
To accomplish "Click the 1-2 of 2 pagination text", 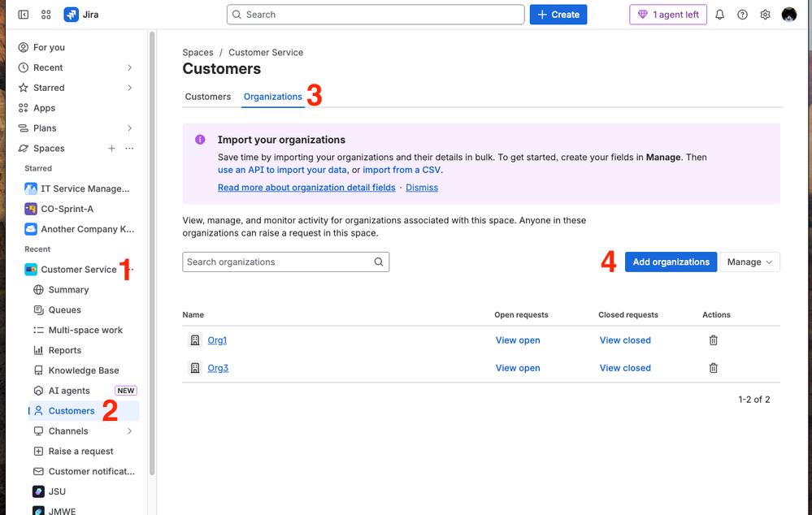I will (754, 400).
